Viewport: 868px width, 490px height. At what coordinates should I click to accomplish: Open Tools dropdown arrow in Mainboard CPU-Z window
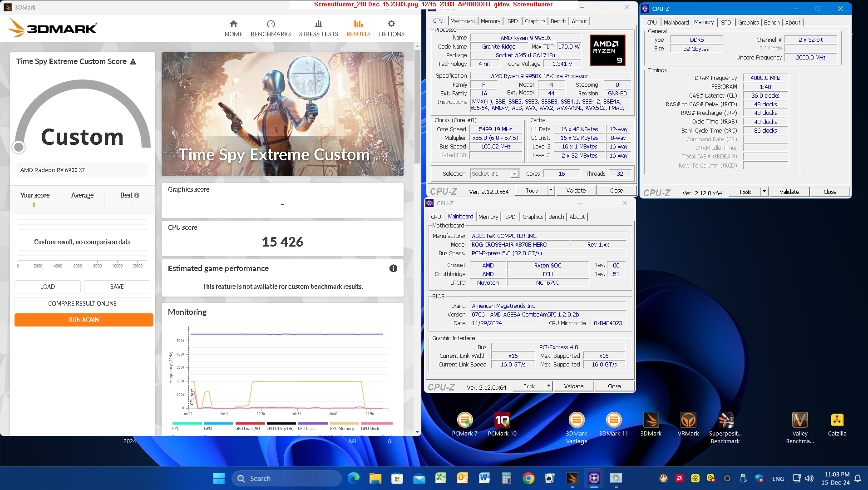[548, 386]
